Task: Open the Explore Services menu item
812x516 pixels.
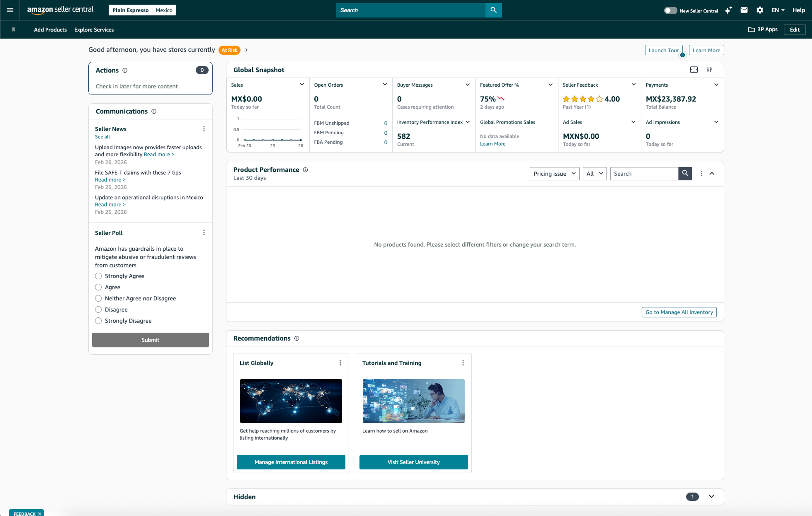Action: 94,30
